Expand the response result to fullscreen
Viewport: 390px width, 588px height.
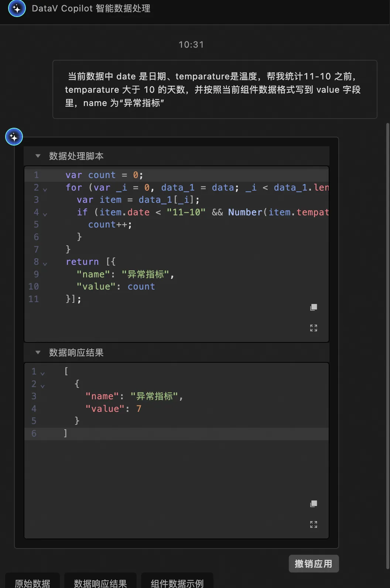point(314,524)
